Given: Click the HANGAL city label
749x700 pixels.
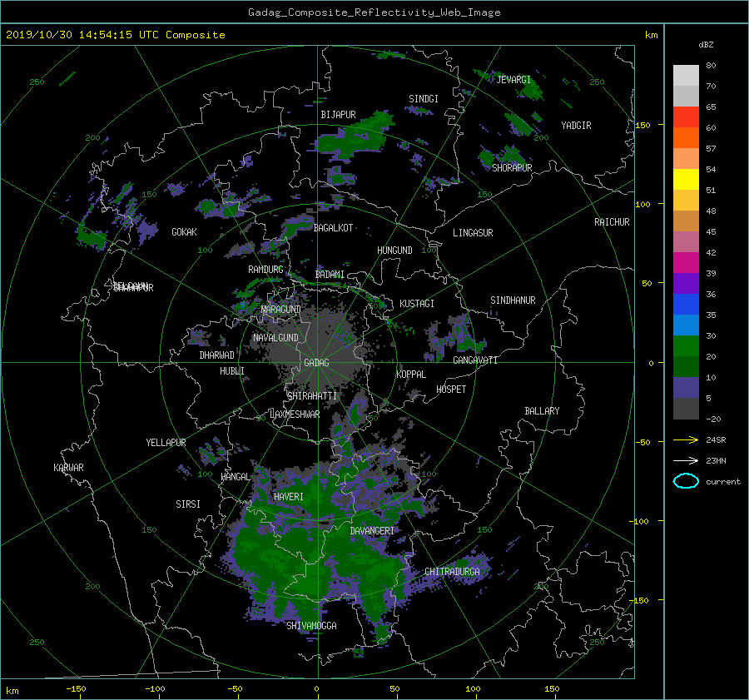Looking at the screenshot, I should click(236, 477).
